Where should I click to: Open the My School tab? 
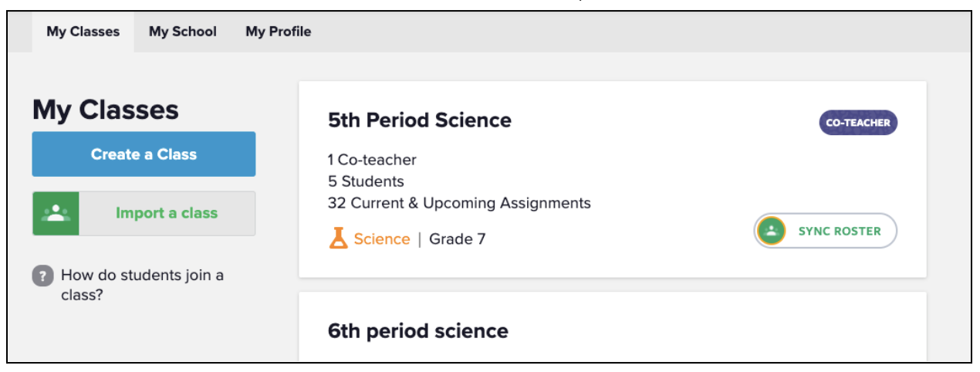click(183, 32)
